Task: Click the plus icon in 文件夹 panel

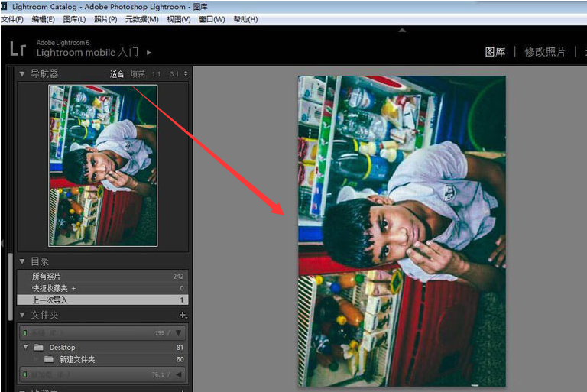Action: tap(183, 316)
